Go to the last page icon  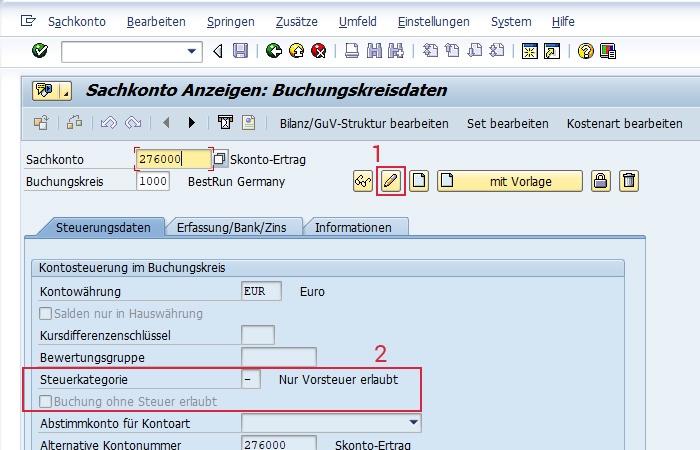(x=496, y=51)
